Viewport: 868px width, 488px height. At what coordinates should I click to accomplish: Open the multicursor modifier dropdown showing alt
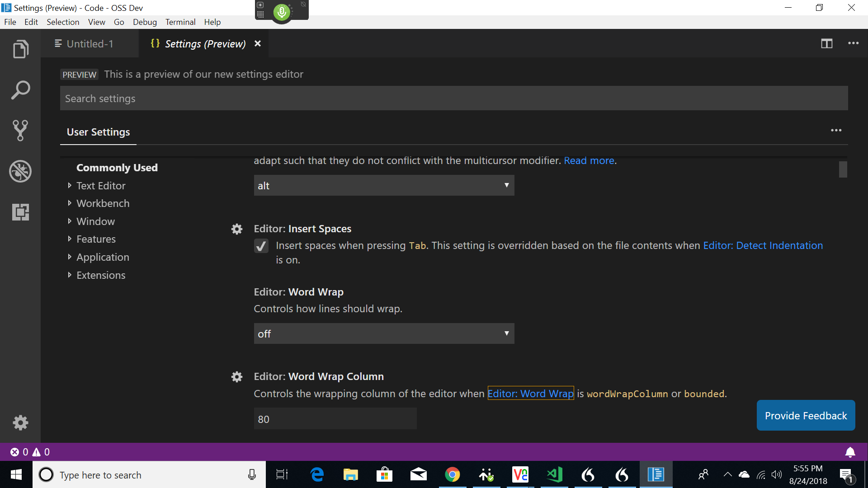[x=383, y=185]
